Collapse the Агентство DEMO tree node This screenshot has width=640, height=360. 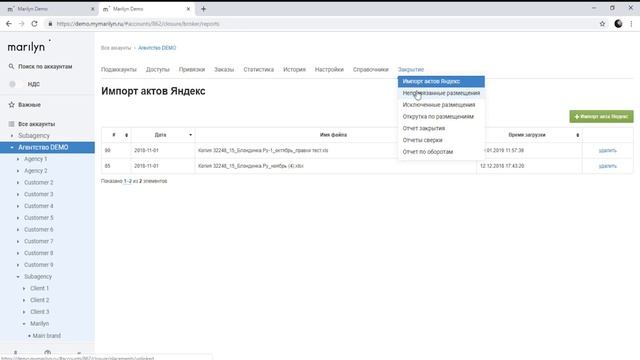(x=12, y=147)
